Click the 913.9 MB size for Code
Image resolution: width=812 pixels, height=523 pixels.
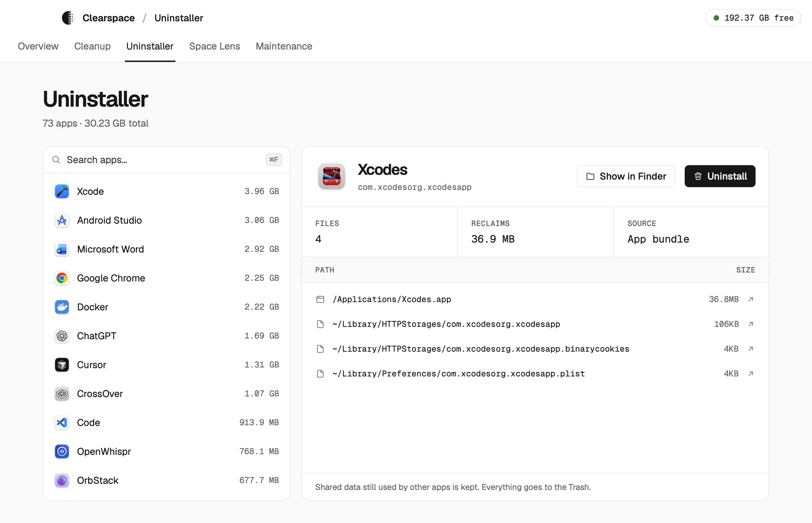[259, 423]
